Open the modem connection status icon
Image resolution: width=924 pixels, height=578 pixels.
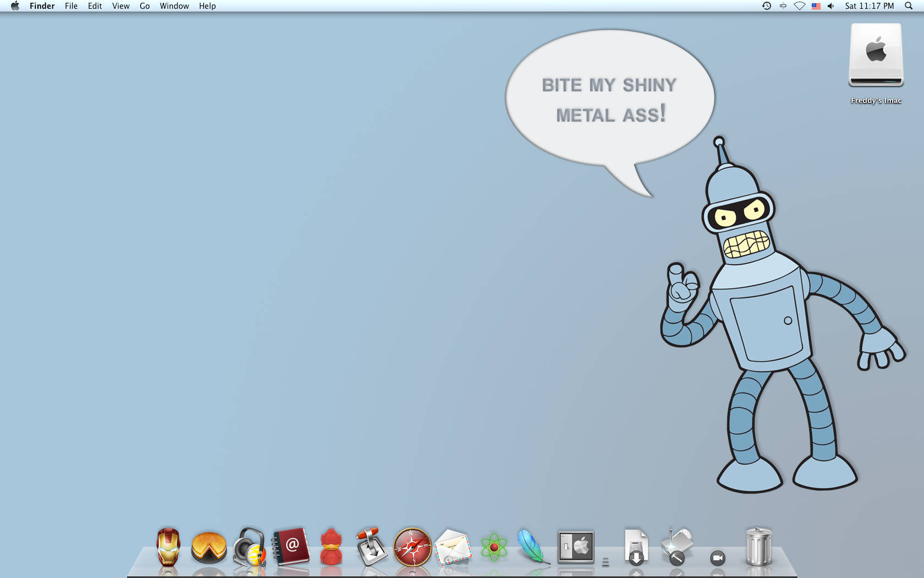pyautogui.click(x=783, y=6)
